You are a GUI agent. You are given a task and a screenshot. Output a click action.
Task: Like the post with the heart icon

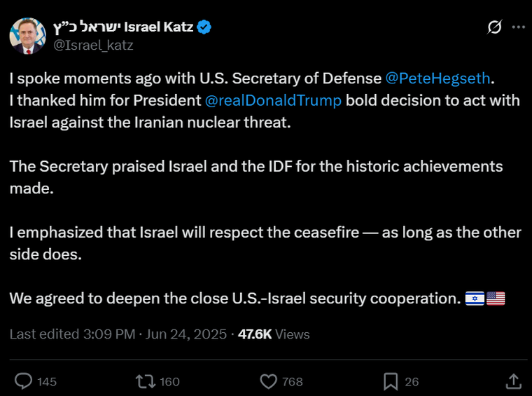[268, 381]
